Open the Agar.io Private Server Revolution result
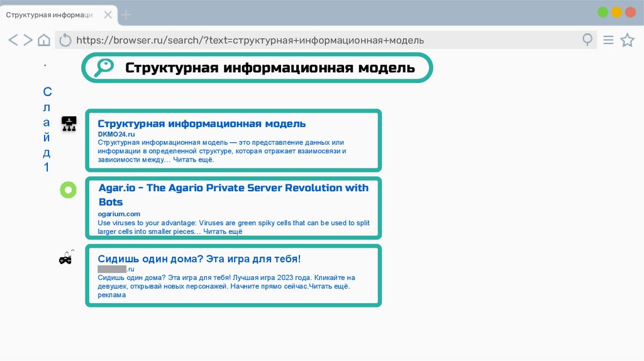644x361 pixels. 233,195
